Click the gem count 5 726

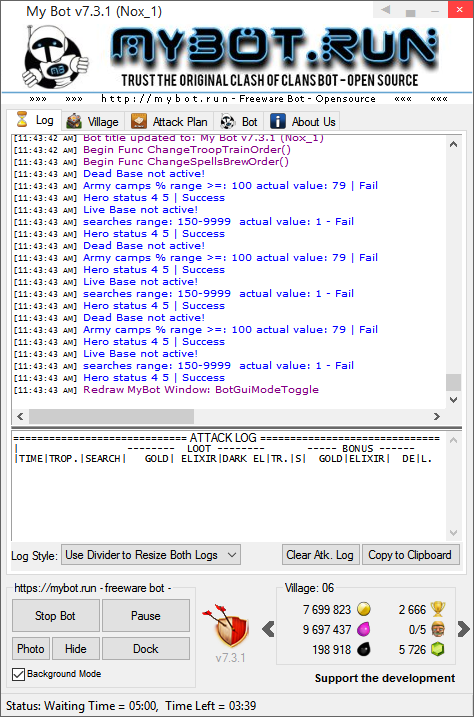(x=412, y=650)
